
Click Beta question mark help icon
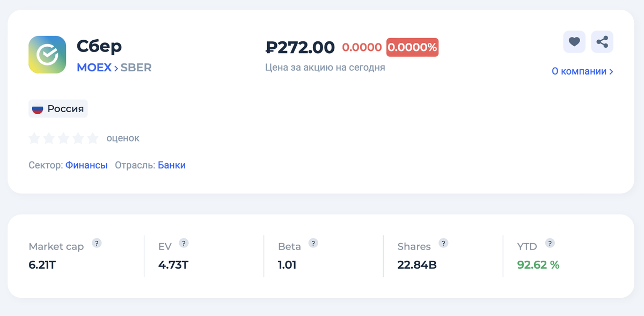(313, 243)
